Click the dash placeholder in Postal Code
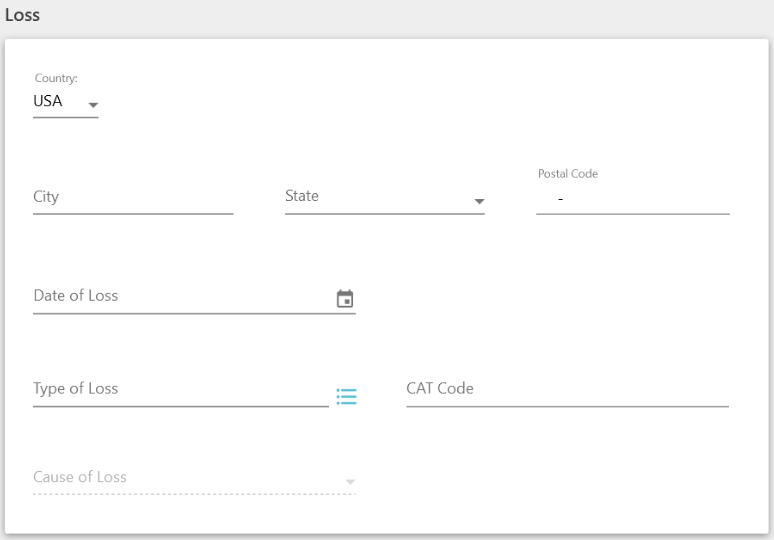 (561, 199)
